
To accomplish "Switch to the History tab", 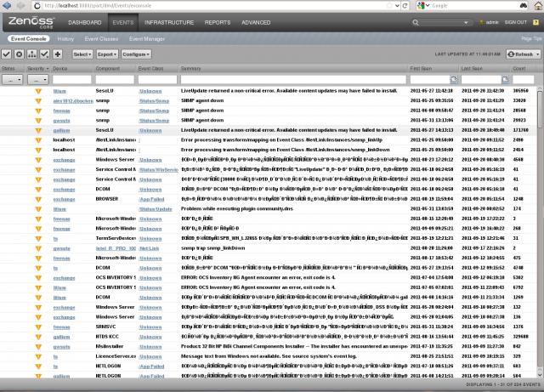I will 65,39.
